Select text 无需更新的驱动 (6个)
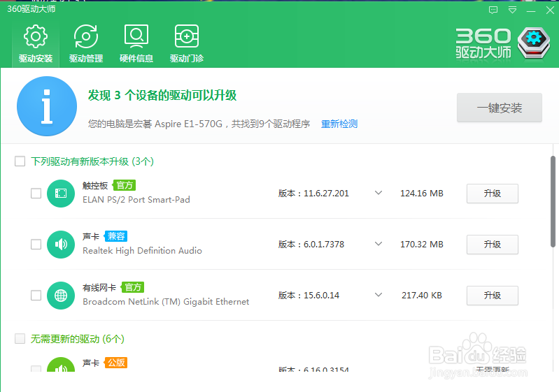The height and width of the screenshot is (392, 559). (x=78, y=339)
